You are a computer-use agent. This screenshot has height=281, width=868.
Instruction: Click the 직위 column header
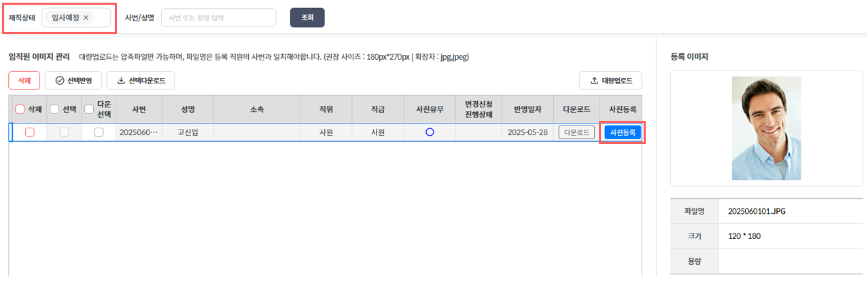point(326,109)
